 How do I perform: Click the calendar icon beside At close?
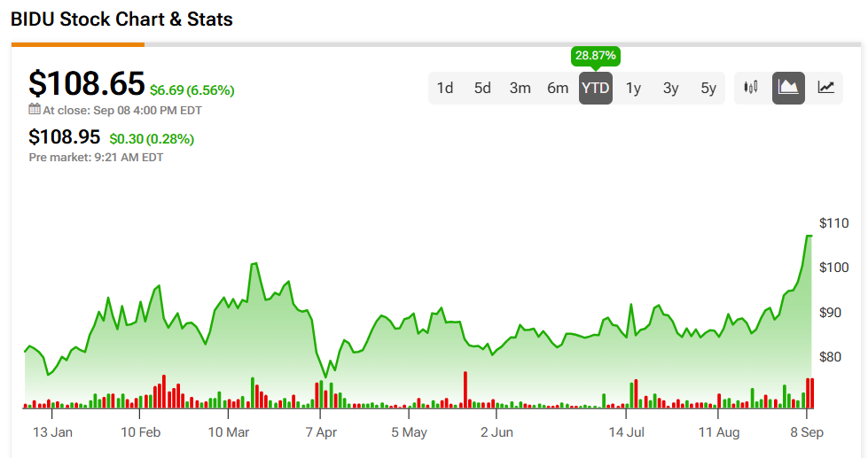35,110
